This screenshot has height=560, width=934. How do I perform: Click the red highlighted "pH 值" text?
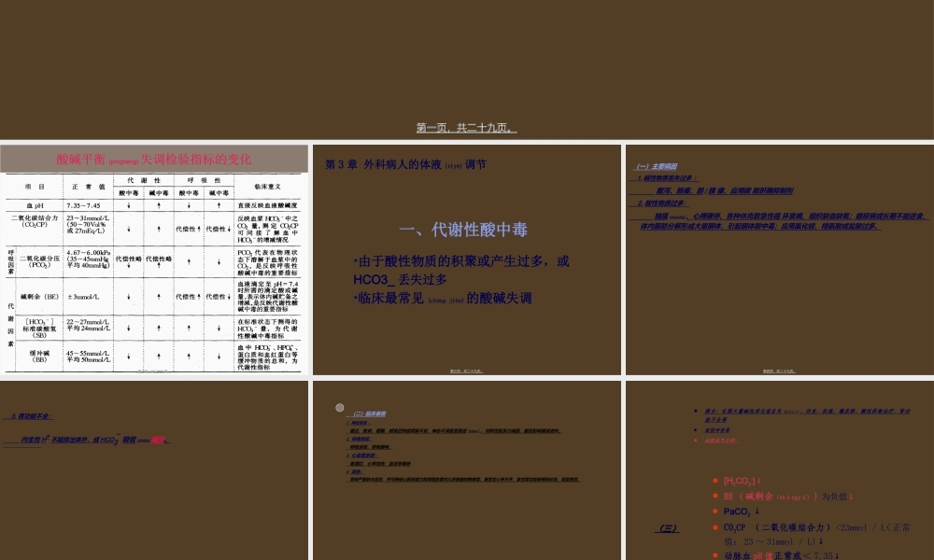click(x=763, y=553)
